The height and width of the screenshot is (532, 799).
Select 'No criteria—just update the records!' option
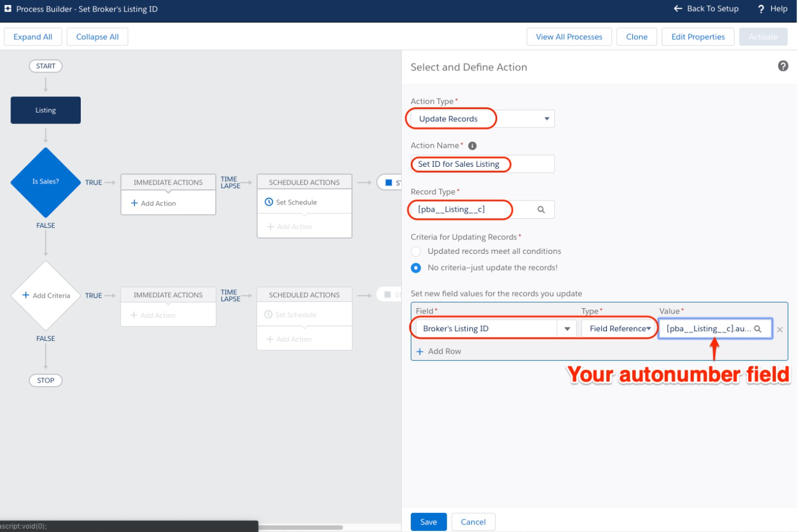(x=416, y=267)
